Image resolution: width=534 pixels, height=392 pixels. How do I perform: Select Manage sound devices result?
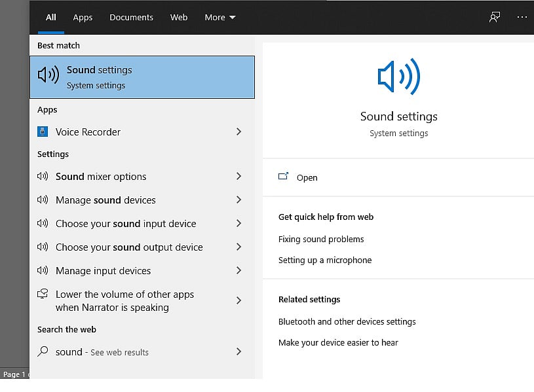click(x=142, y=200)
